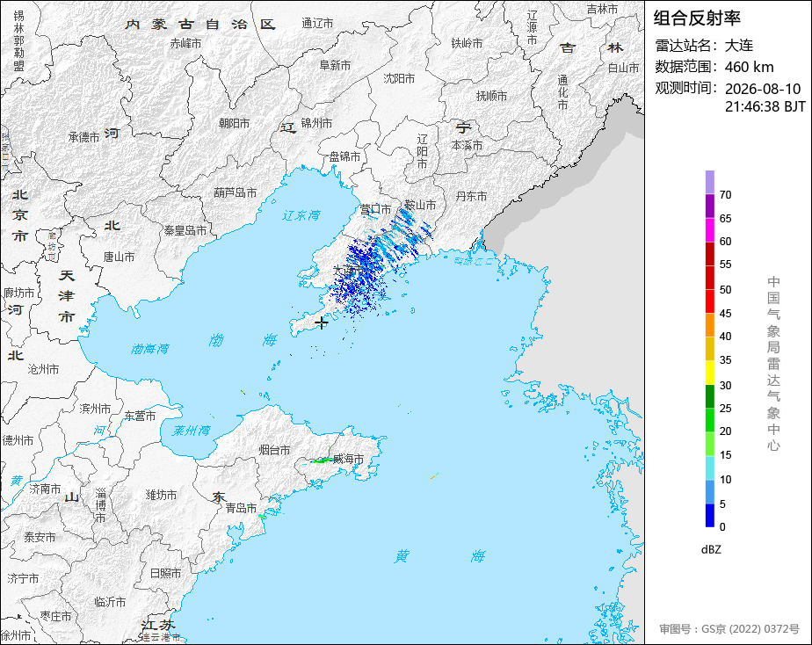Click the black cross radar station marker

click(x=321, y=323)
